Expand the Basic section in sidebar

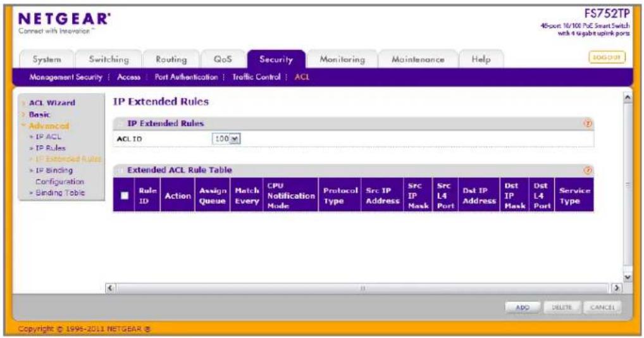39,115
